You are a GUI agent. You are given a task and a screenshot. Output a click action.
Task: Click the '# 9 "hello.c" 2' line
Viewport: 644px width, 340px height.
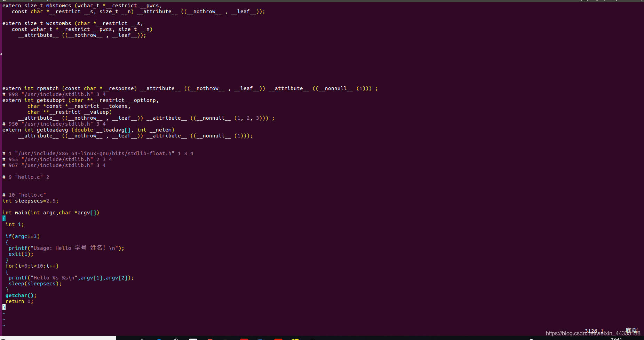point(26,177)
